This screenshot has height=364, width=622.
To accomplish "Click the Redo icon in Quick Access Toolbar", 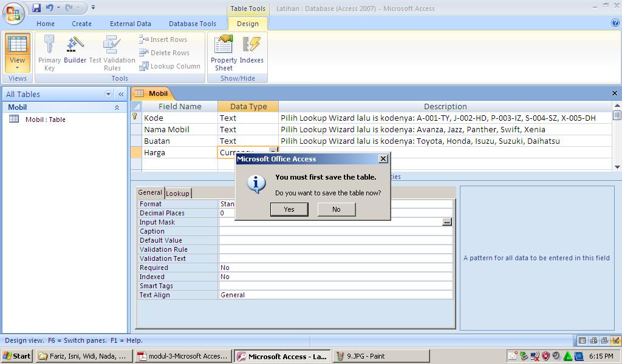I will click(x=69, y=7).
